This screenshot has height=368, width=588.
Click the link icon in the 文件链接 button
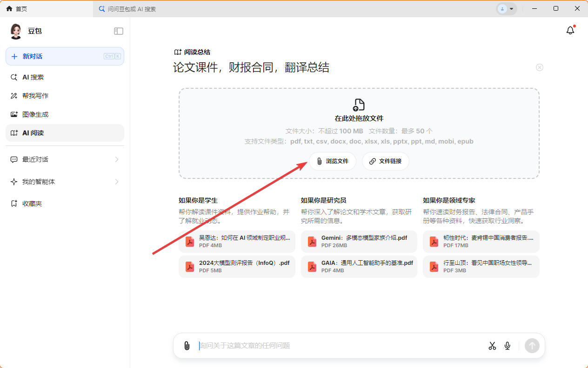pyautogui.click(x=372, y=161)
